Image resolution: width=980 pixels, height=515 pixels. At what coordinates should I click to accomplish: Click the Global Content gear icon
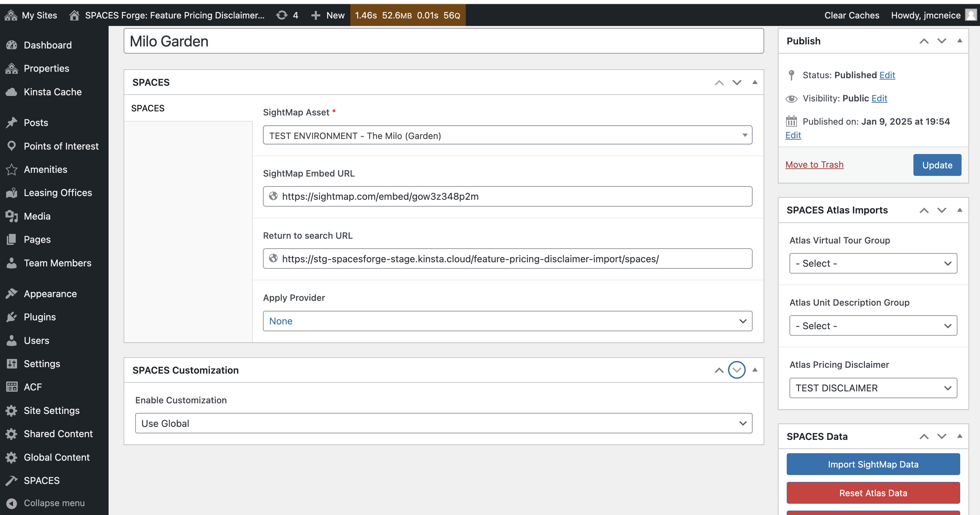pyautogui.click(x=12, y=457)
